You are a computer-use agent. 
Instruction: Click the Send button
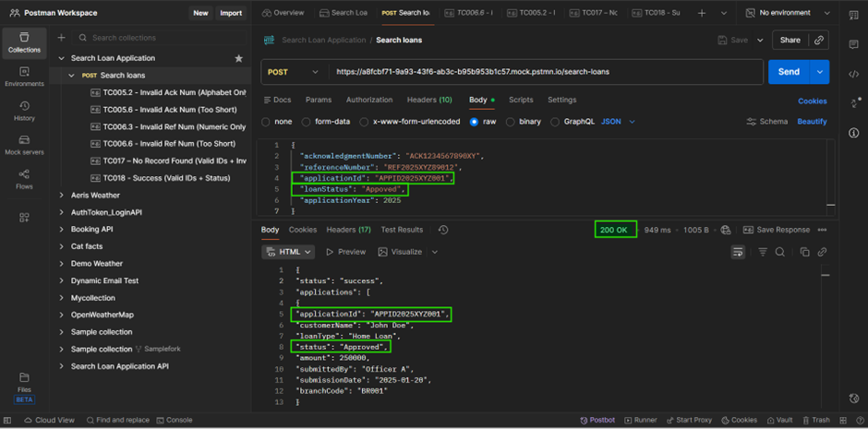point(789,72)
